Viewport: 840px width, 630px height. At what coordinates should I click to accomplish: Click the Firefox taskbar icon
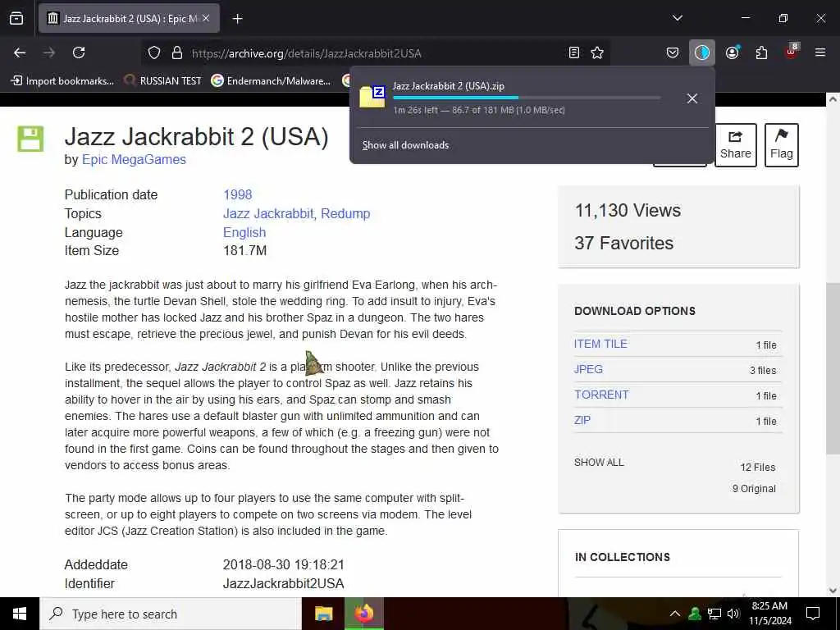pyautogui.click(x=363, y=614)
